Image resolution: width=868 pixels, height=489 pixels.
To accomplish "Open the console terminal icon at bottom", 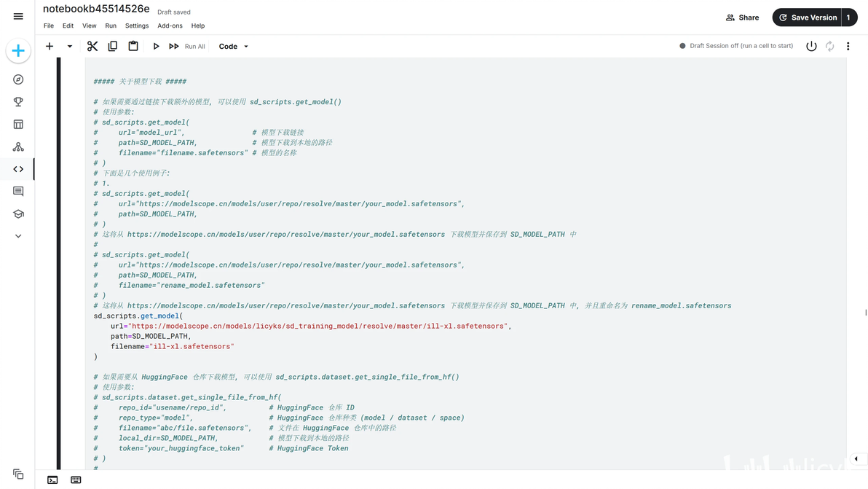I will pos(52,480).
